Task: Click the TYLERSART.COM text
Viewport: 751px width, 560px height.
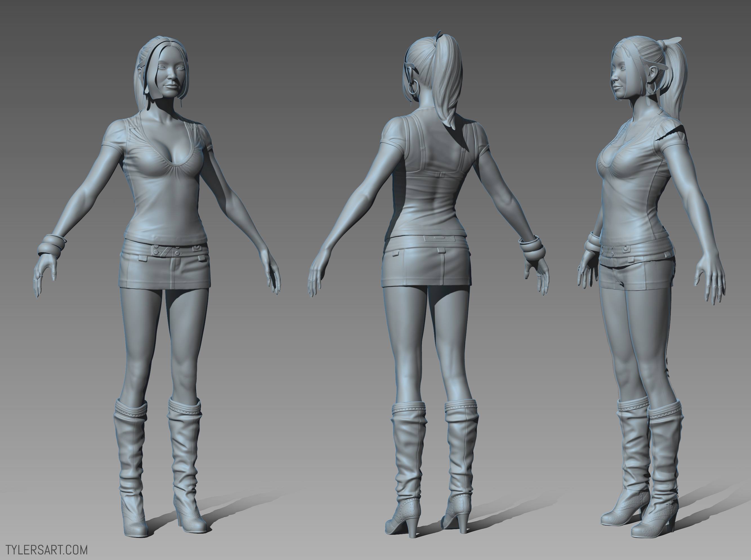Action: (x=47, y=550)
